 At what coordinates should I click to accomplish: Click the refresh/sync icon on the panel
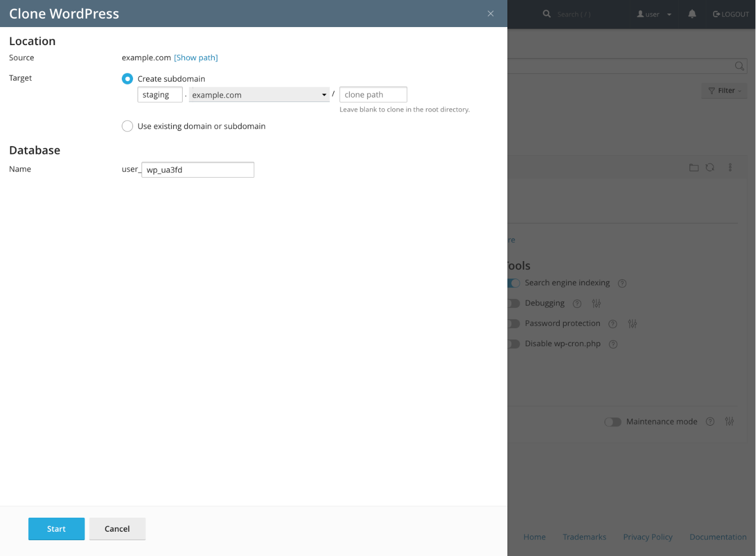point(710,167)
